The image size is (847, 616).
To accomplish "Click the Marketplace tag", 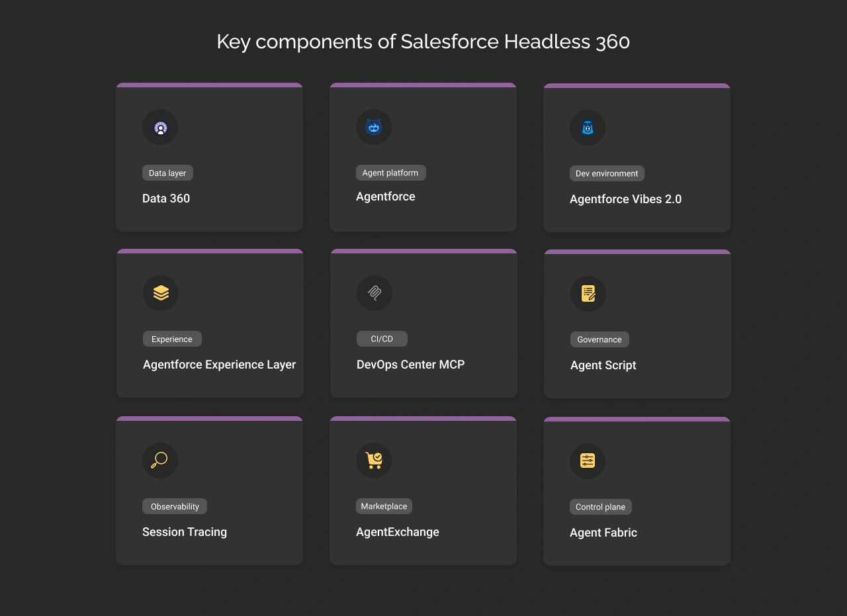I will point(384,506).
